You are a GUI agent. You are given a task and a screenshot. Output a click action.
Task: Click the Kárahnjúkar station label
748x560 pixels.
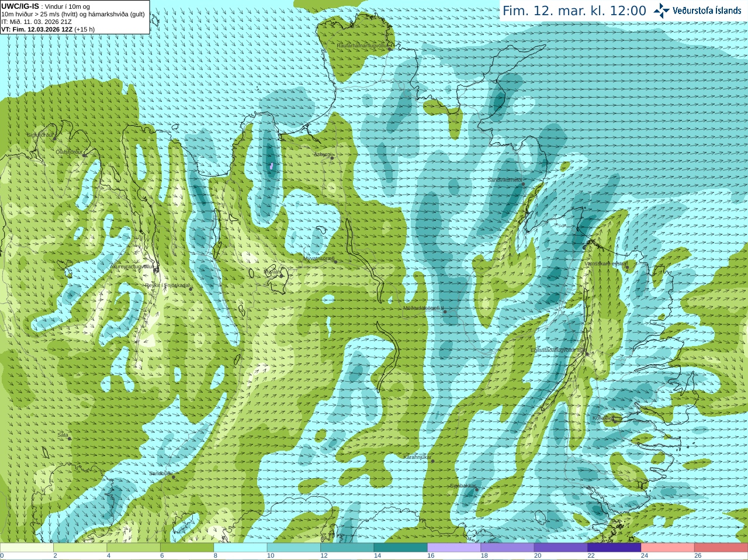coord(417,457)
